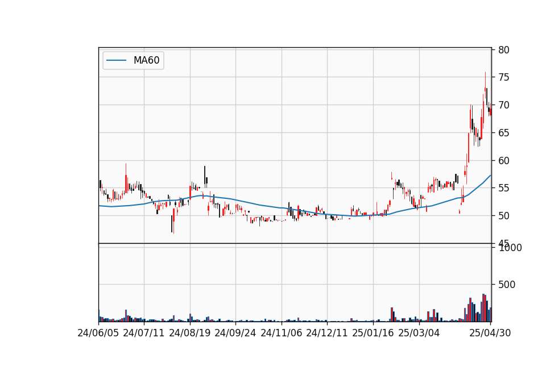This screenshot has height=392, width=546.
Task: Click the volume axis value 1000
Action: pyautogui.click(x=511, y=248)
